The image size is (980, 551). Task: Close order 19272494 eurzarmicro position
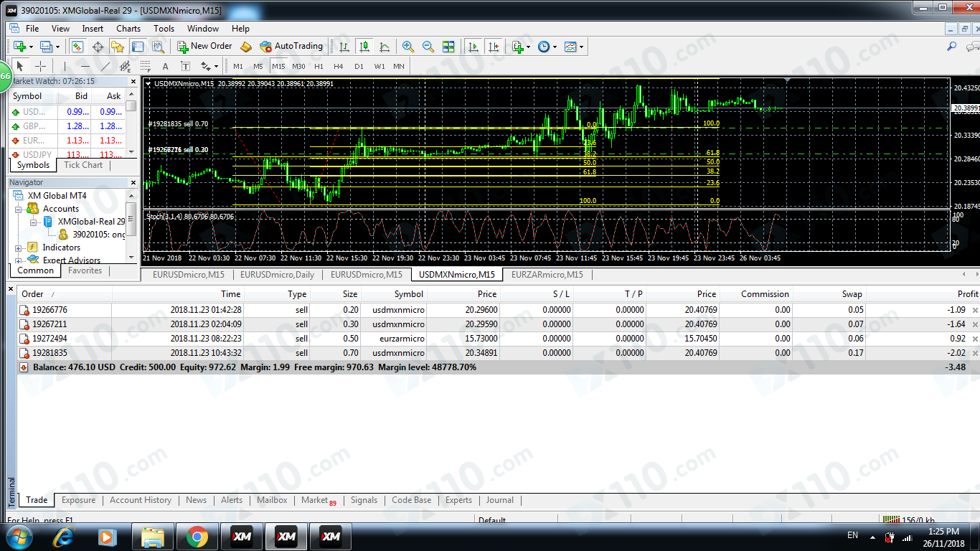(x=974, y=339)
